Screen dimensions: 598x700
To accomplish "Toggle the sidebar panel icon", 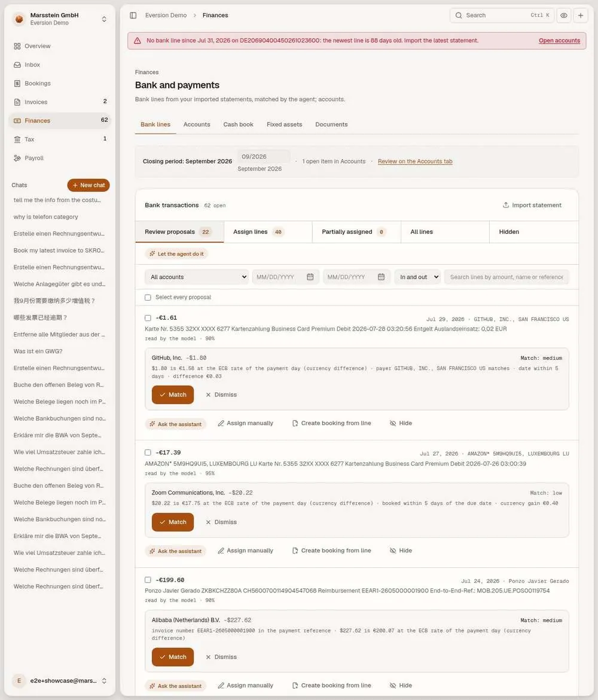I will click(x=133, y=15).
